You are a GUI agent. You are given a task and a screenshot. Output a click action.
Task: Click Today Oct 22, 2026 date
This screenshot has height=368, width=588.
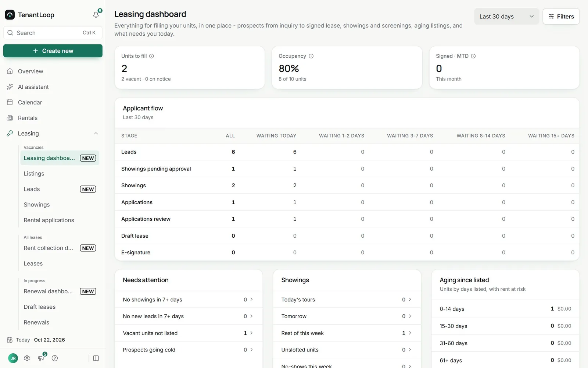point(36,340)
